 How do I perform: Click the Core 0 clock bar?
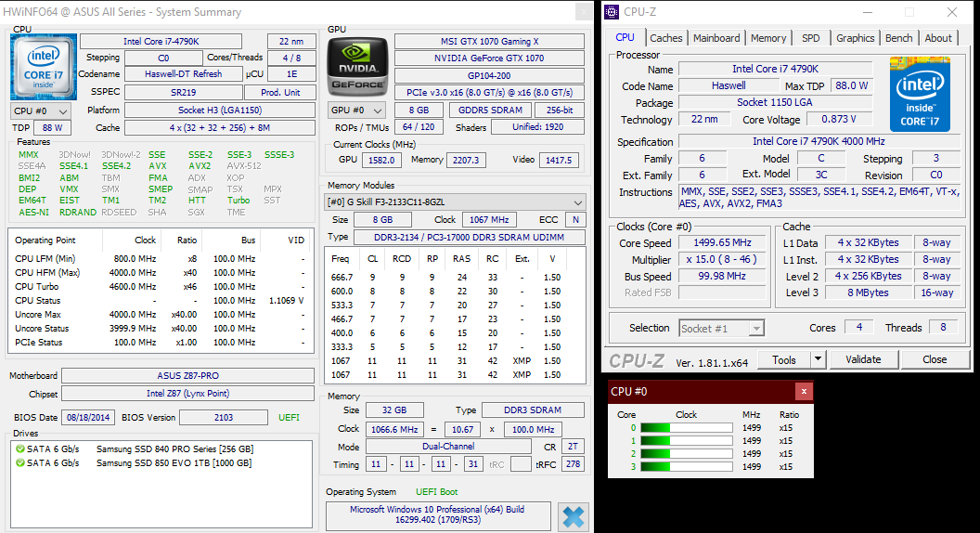(x=686, y=428)
